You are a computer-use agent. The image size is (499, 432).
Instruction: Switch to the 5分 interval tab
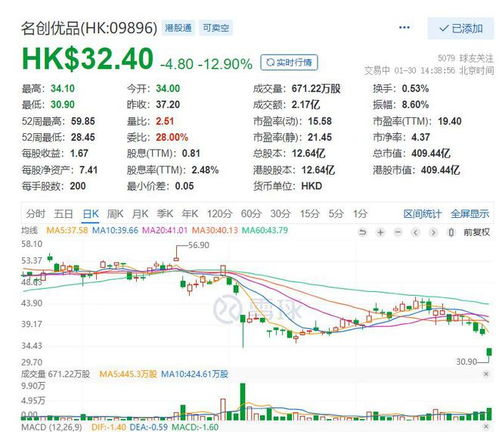(x=336, y=214)
